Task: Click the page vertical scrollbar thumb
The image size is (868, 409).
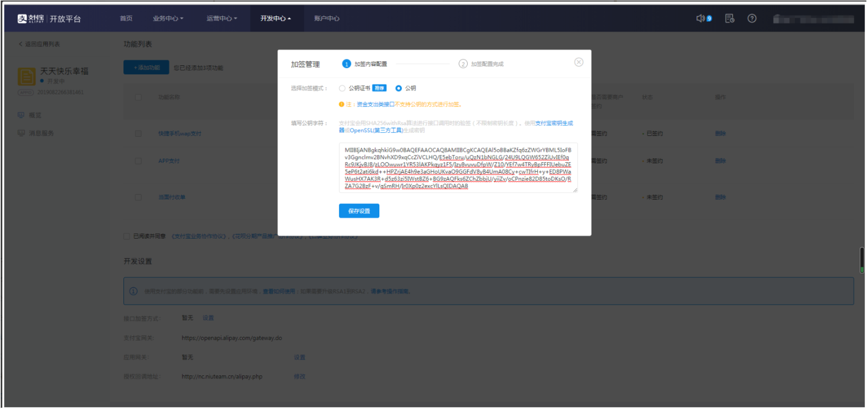Action: point(862,260)
